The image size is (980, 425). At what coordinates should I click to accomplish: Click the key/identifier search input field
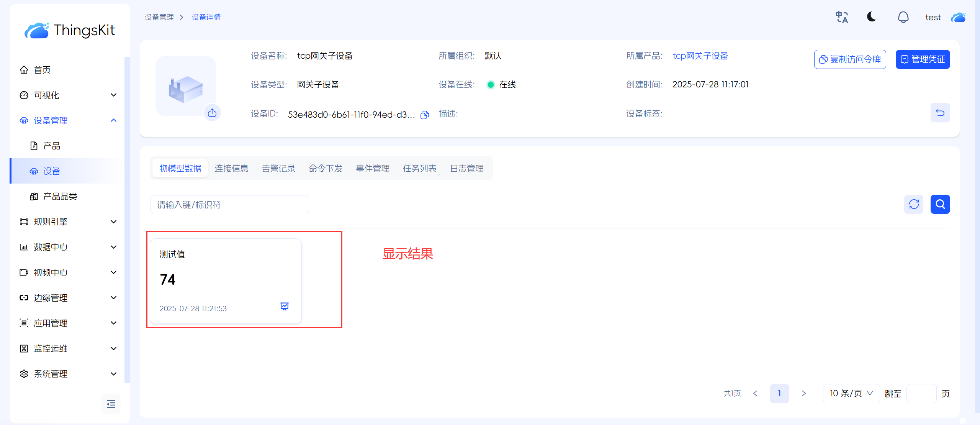(x=229, y=205)
